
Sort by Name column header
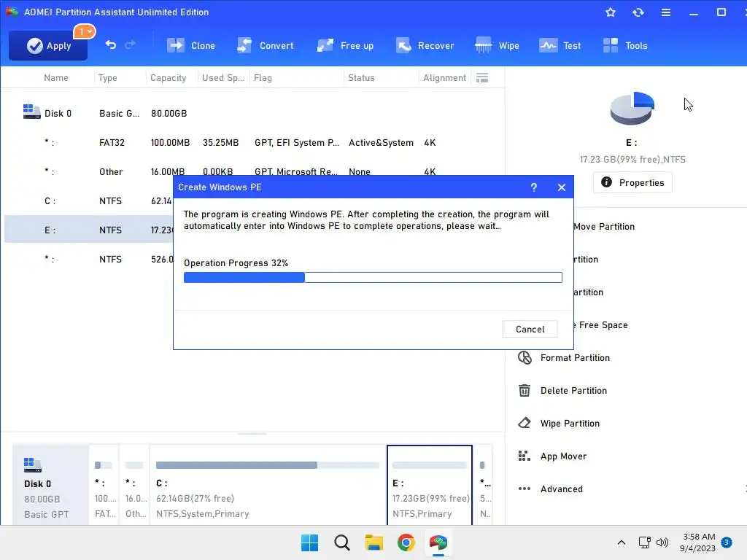tap(55, 77)
